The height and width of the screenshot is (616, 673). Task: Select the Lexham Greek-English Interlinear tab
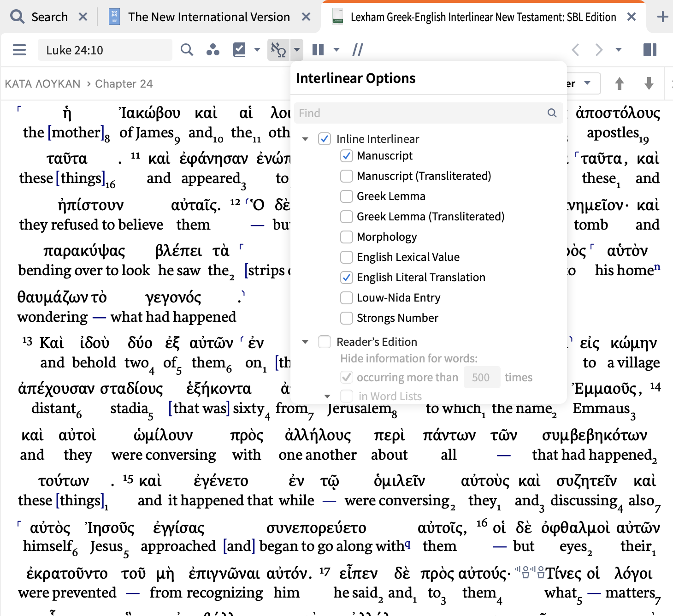(x=483, y=17)
